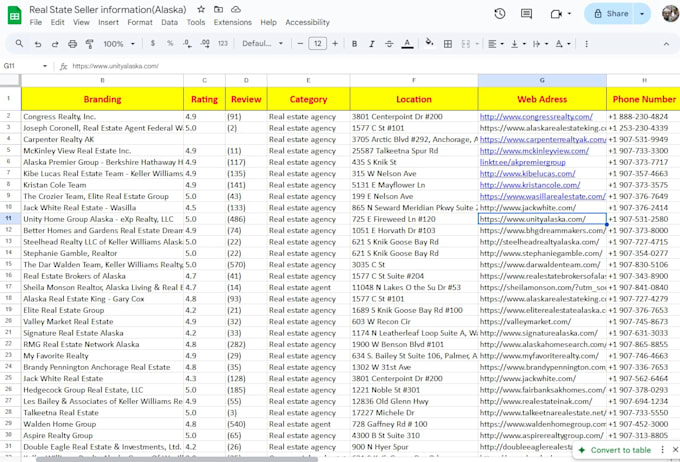Open the font Default dropdown
Screen dimensions: 680x462
(262, 43)
